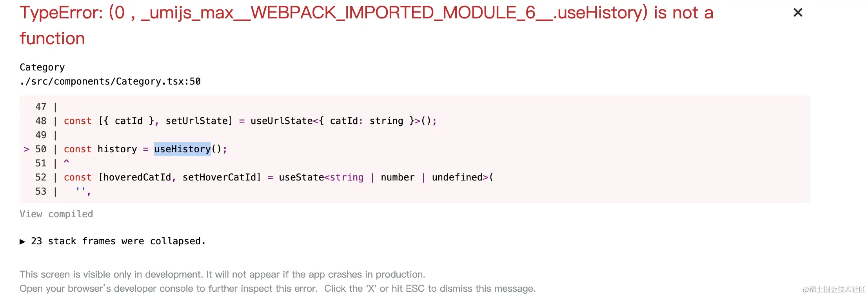Click line number 50 in the gutter
The height and width of the screenshot is (296, 868).
[41, 149]
